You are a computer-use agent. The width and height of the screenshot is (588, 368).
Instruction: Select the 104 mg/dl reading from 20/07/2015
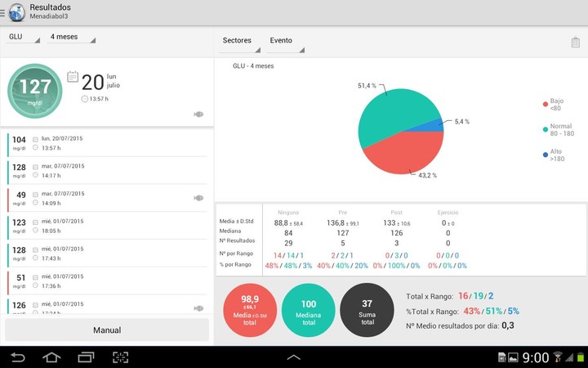click(x=106, y=144)
